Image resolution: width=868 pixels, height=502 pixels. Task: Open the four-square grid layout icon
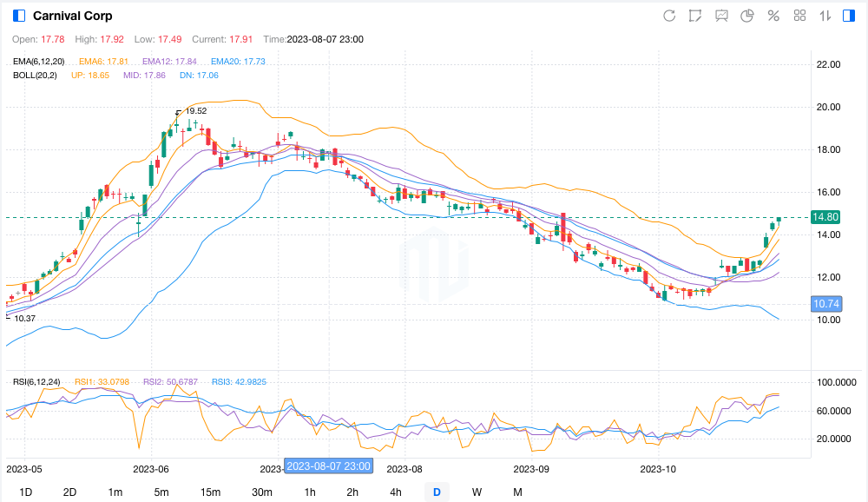[799, 16]
